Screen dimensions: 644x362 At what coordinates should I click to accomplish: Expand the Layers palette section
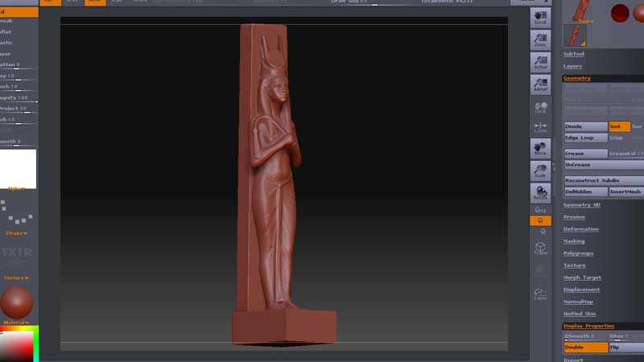[x=572, y=66]
